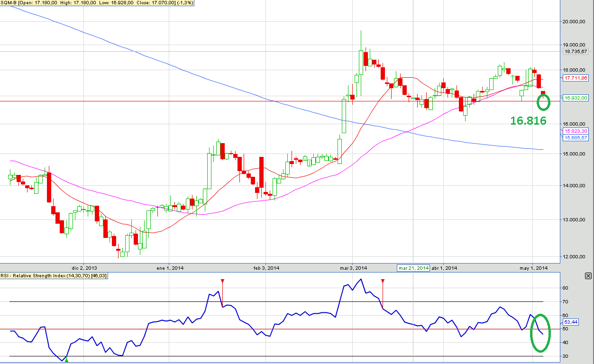Viewport: 594px width, 364px height.
Task: Select the green circle on the price chart
Action: click(544, 101)
